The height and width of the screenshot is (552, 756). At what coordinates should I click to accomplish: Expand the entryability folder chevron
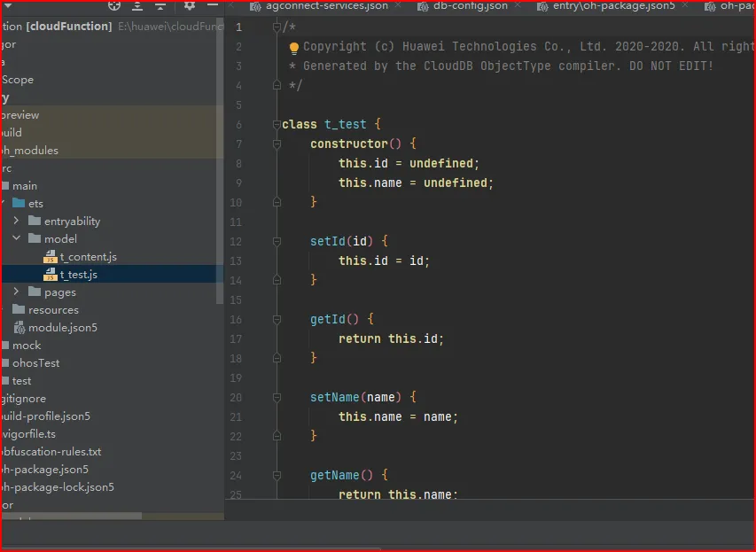tap(16, 221)
